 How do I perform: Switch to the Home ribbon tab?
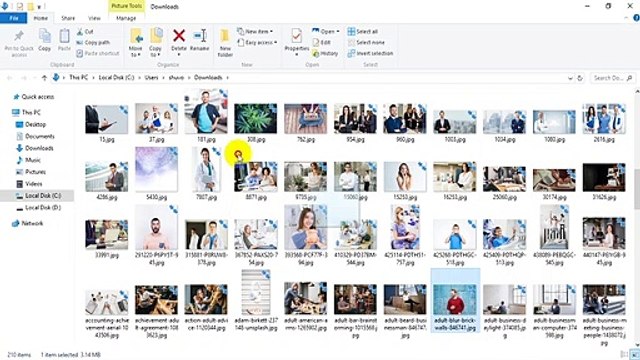40,18
